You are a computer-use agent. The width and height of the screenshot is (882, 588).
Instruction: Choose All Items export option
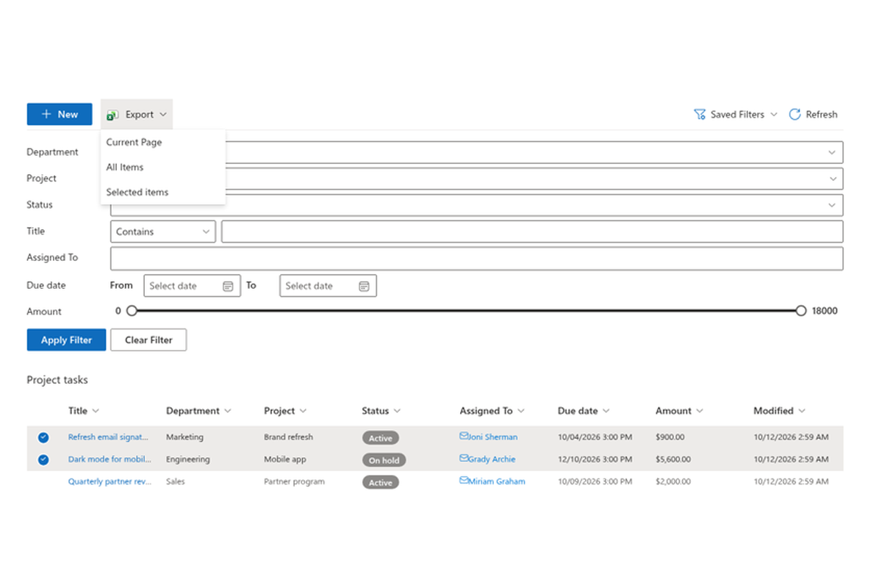[x=163, y=168]
